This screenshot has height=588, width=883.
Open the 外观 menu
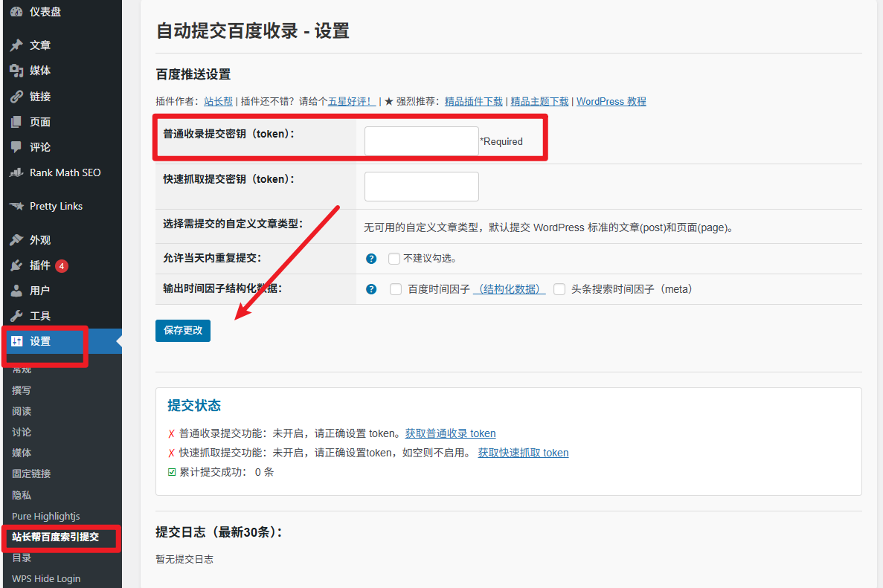click(x=62, y=239)
